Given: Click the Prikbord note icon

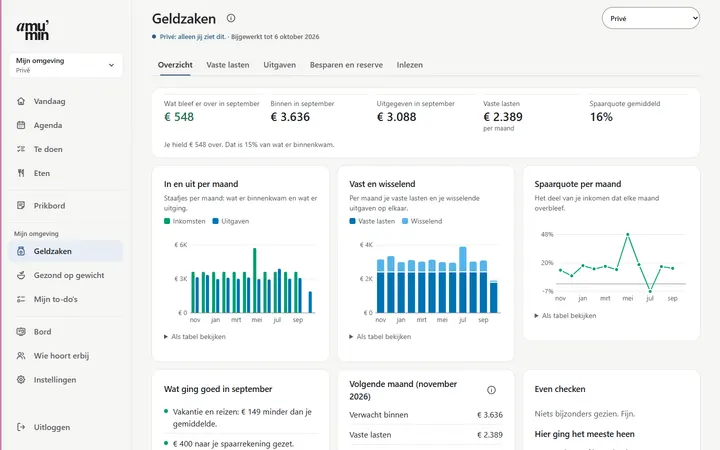Looking at the screenshot, I should [21, 205].
